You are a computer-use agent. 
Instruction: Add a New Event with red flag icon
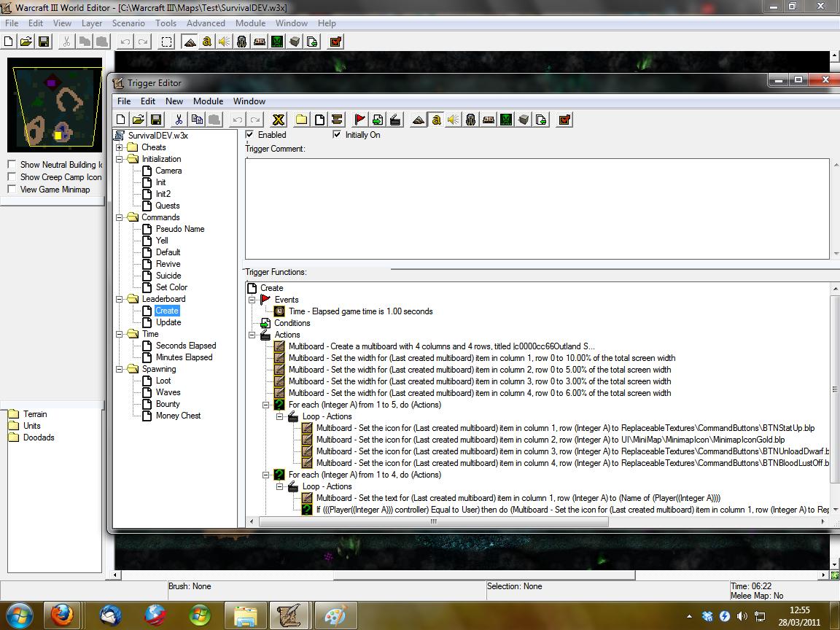(360, 120)
